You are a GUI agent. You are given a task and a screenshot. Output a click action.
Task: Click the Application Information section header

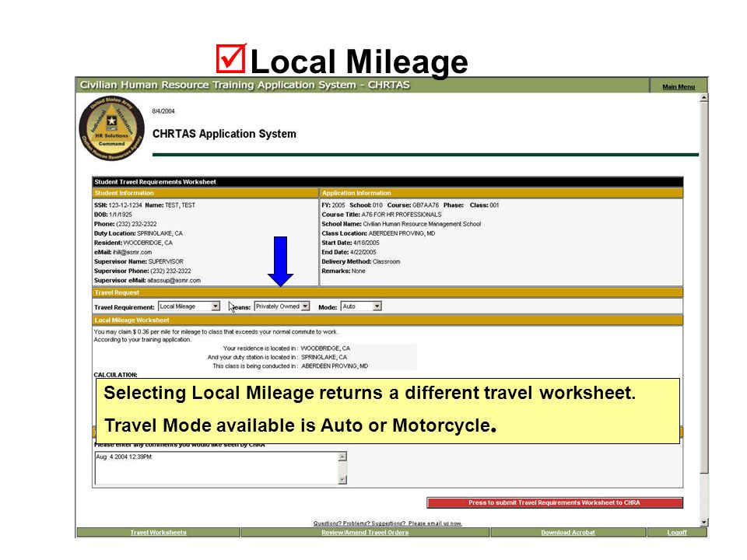coord(501,193)
